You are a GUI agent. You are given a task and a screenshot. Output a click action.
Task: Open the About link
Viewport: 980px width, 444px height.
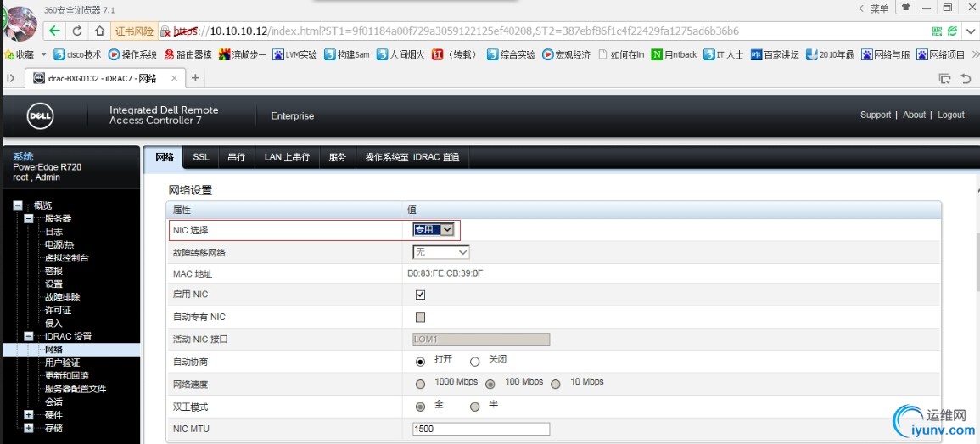coord(914,115)
